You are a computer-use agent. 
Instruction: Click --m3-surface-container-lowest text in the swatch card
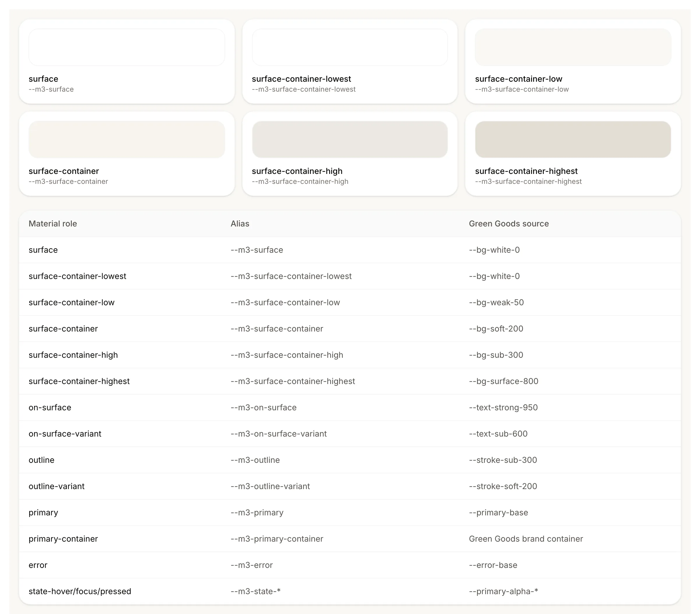(304, 89)
